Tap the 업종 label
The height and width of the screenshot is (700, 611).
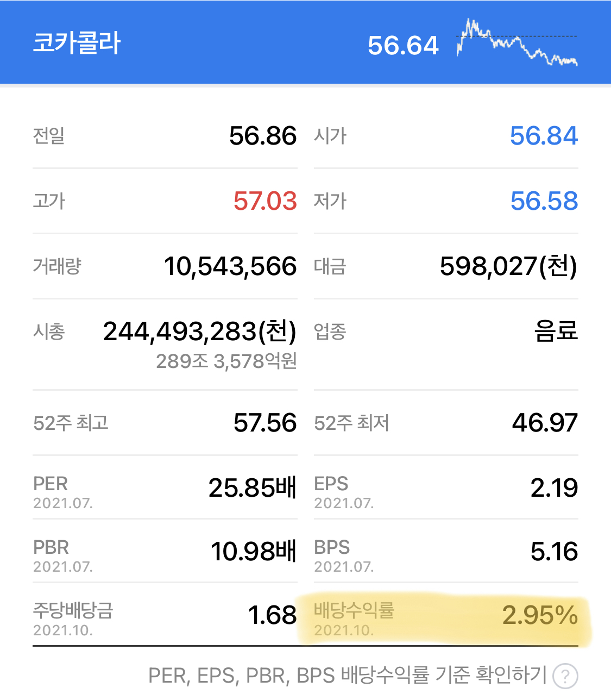(330, 332)
